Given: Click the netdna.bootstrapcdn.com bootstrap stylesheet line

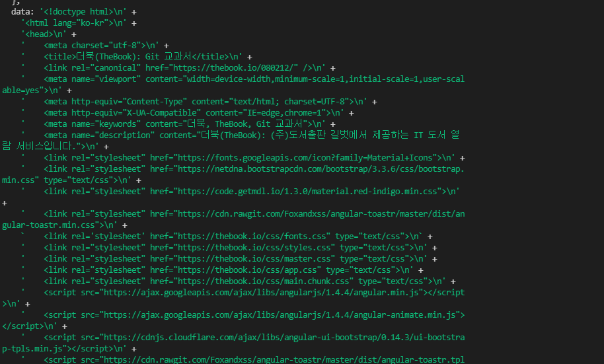Looking at the screenshot, I should (243, 169).
